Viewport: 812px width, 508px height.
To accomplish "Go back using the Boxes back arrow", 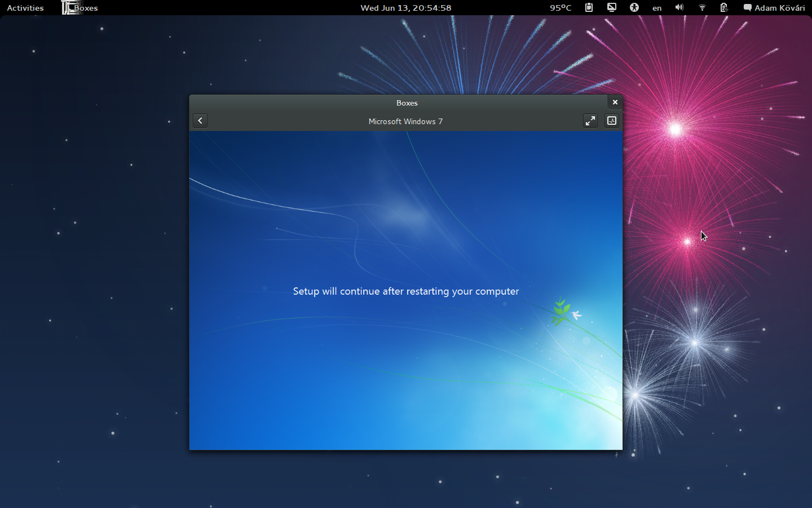I will (x=200, y=121).
